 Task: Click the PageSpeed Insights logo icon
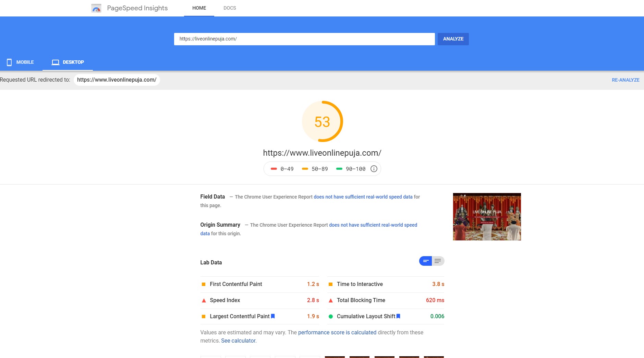(96, 8)
